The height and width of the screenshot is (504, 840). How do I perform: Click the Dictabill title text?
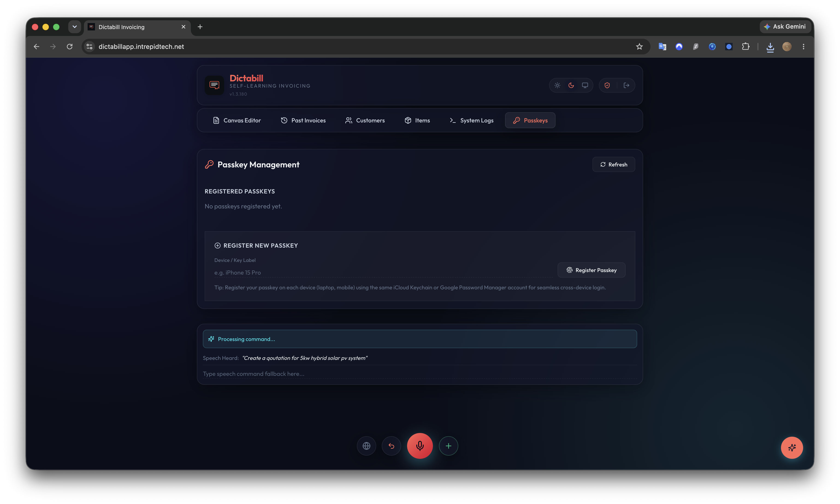246,78
